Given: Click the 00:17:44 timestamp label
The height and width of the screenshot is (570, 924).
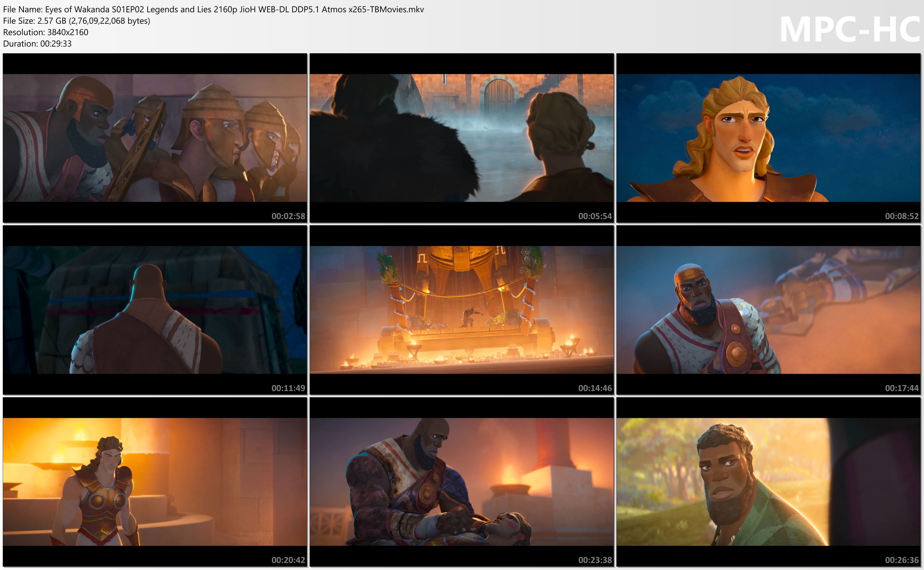Looking at the screenshot, I should (x=902, y=388).
